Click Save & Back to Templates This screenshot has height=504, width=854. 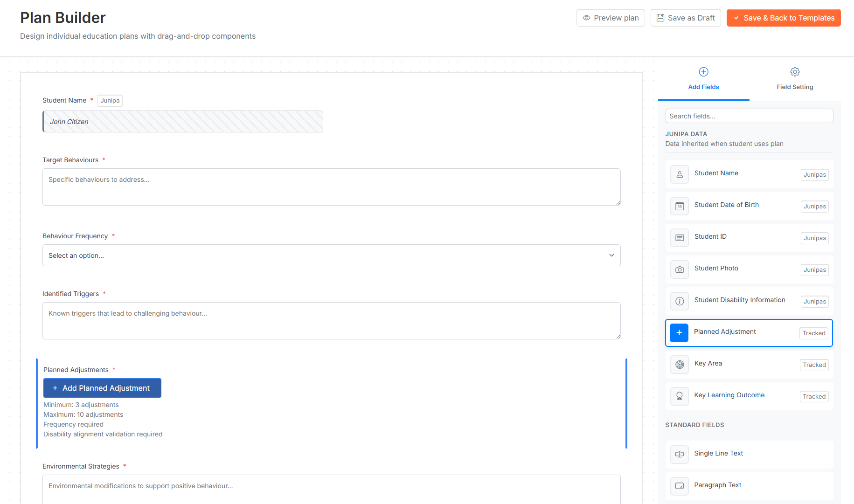pyautogui.click(x=783, y=18)
